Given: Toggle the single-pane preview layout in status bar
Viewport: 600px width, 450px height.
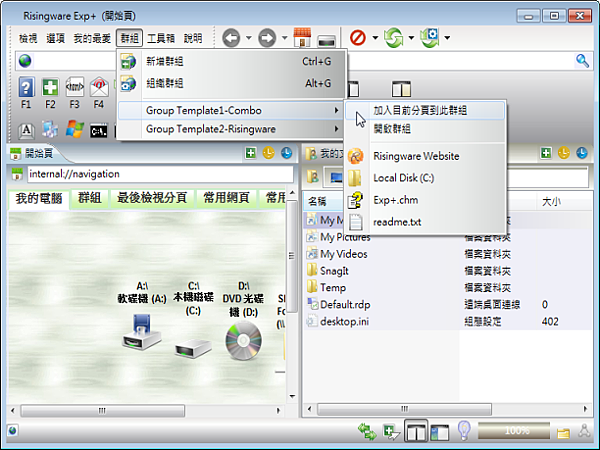Looking at the screenshot, I should 440,432.
